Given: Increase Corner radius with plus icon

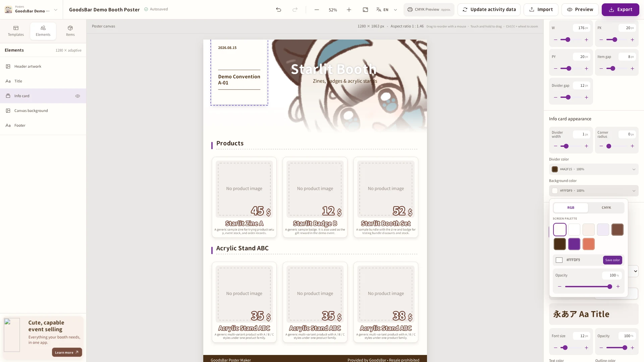Looking at the screenshot, I should (632, 146).
